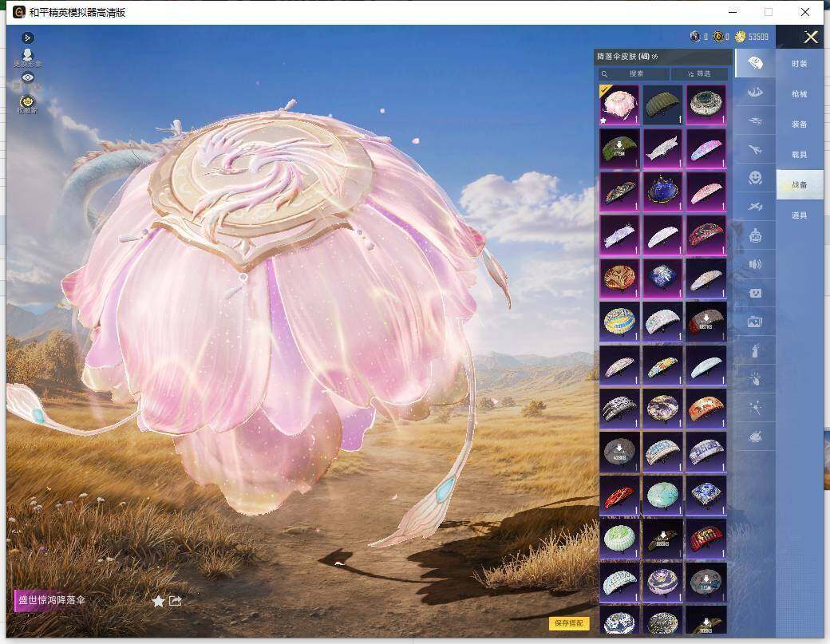Switch to the 载具 tab
This screenshot has width=830, height=644.
pos(800,155)
